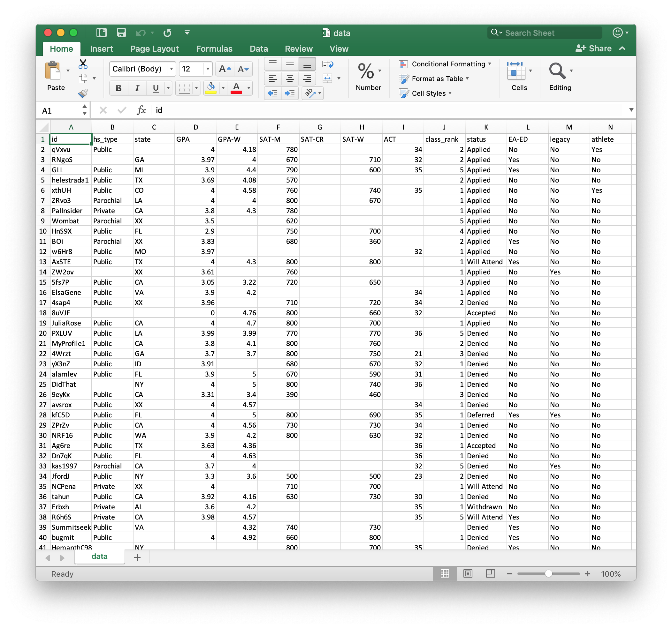Switch to the Data ribbon tab
672x628 pixels.
tap(259, 49)
